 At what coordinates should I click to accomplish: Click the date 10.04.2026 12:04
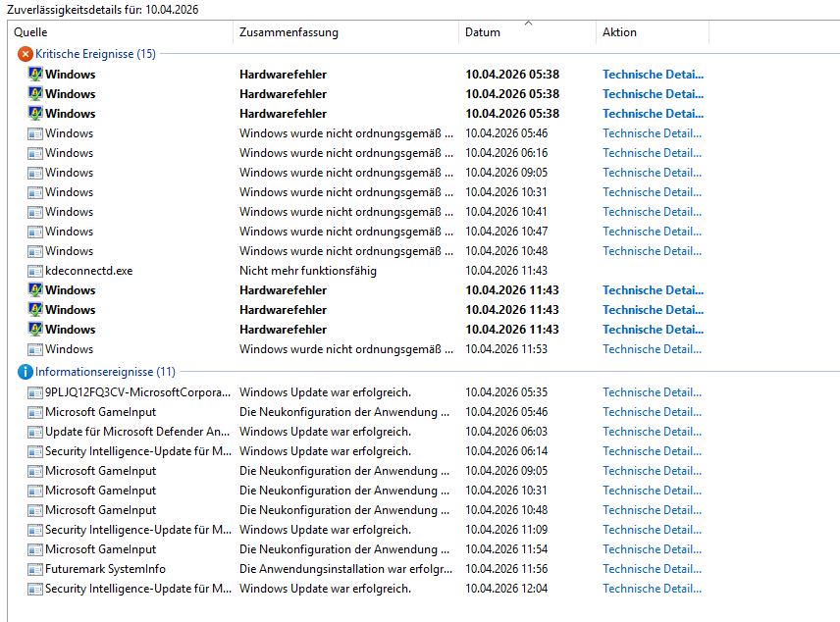pyautogui.click(x=506, y=589)
